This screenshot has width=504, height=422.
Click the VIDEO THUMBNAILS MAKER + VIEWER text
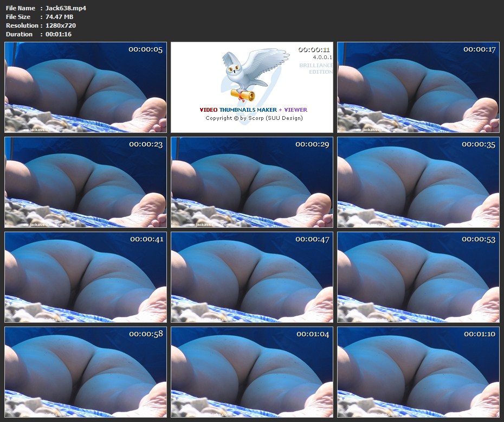(253, 110)
